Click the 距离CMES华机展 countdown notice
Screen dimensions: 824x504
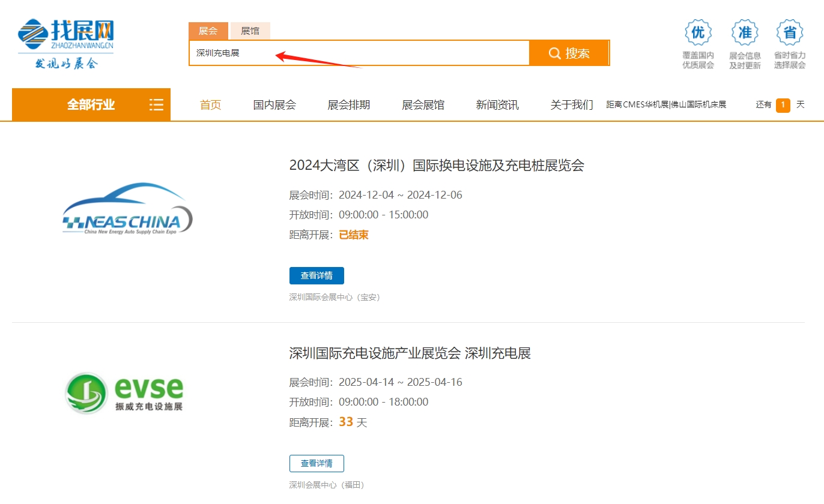pos(666,104)
